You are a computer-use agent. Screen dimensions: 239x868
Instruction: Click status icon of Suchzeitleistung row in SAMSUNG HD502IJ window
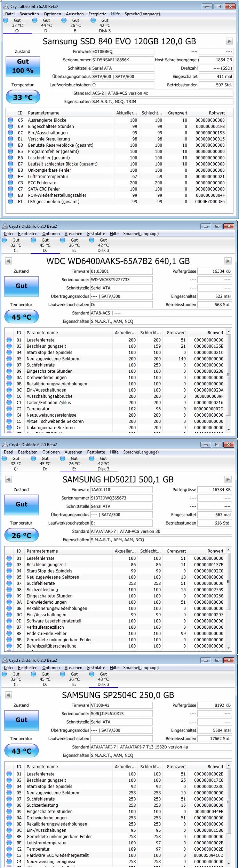9,590
